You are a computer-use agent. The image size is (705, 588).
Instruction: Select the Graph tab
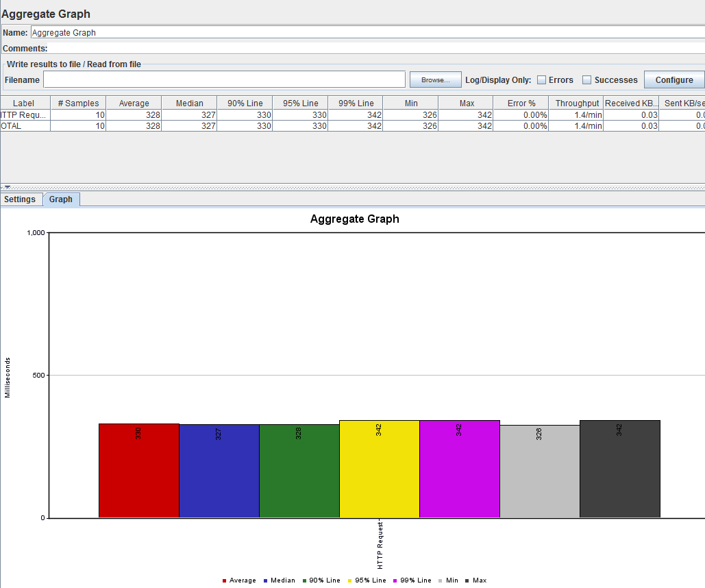61,199
